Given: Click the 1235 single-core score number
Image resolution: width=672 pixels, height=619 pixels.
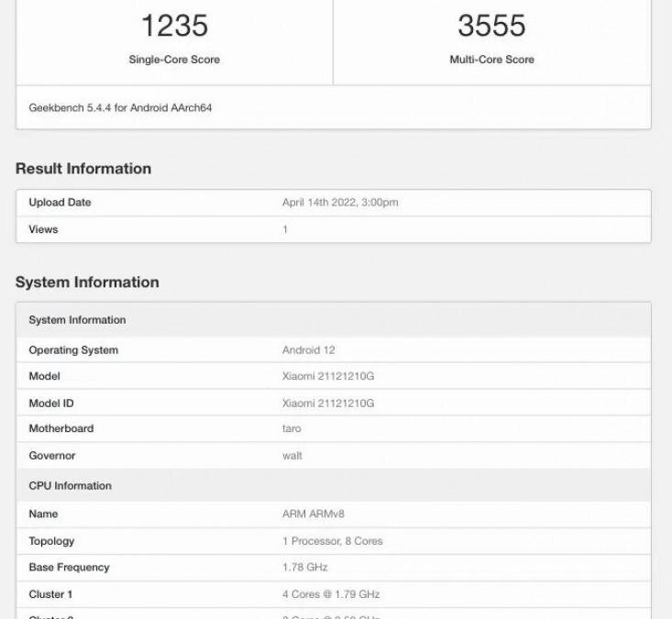Looking at the screenshot, I should [174, 27].
